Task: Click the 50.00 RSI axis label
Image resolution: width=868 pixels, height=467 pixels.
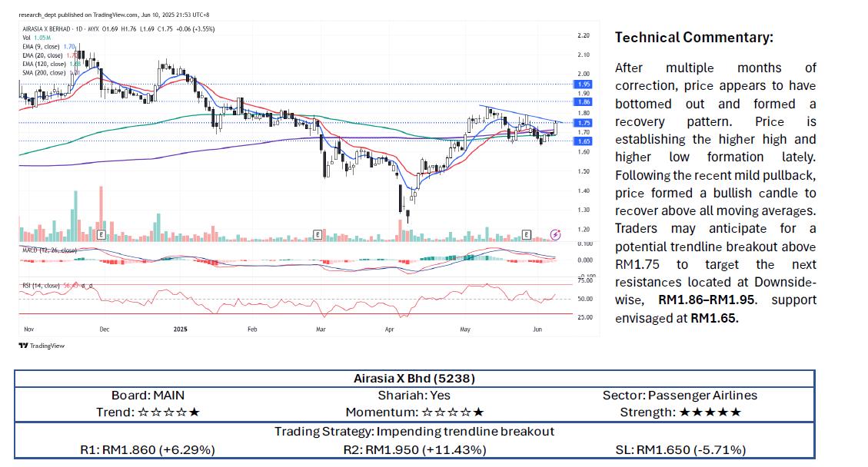Action: coord(585,299)
